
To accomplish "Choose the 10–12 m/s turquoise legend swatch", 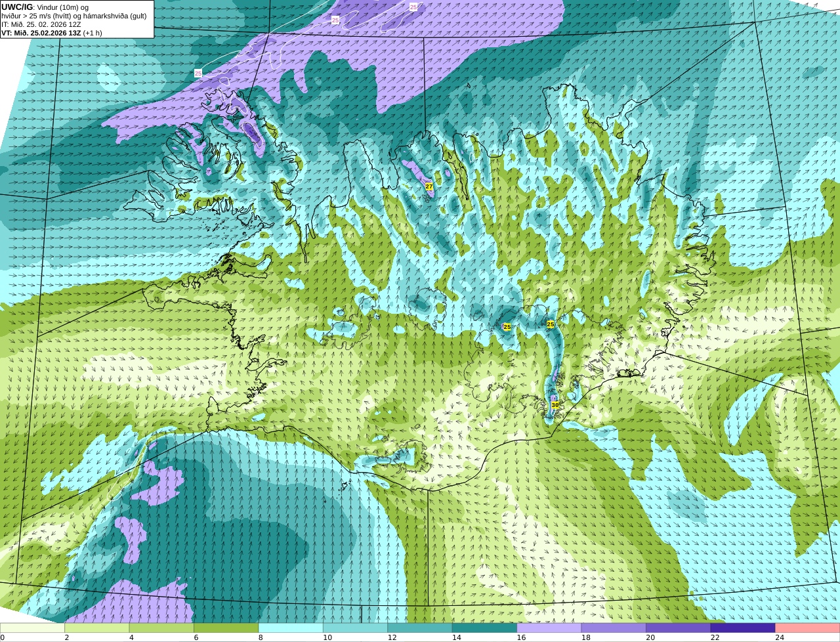I will click(x=356, y=628).
